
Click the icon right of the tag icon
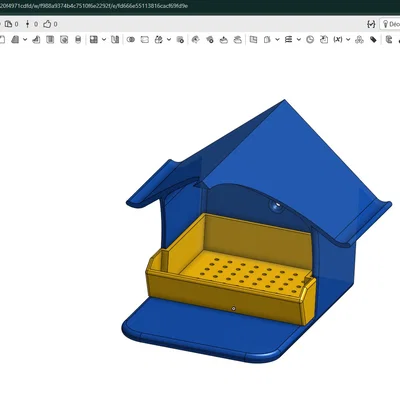[389, 40]
